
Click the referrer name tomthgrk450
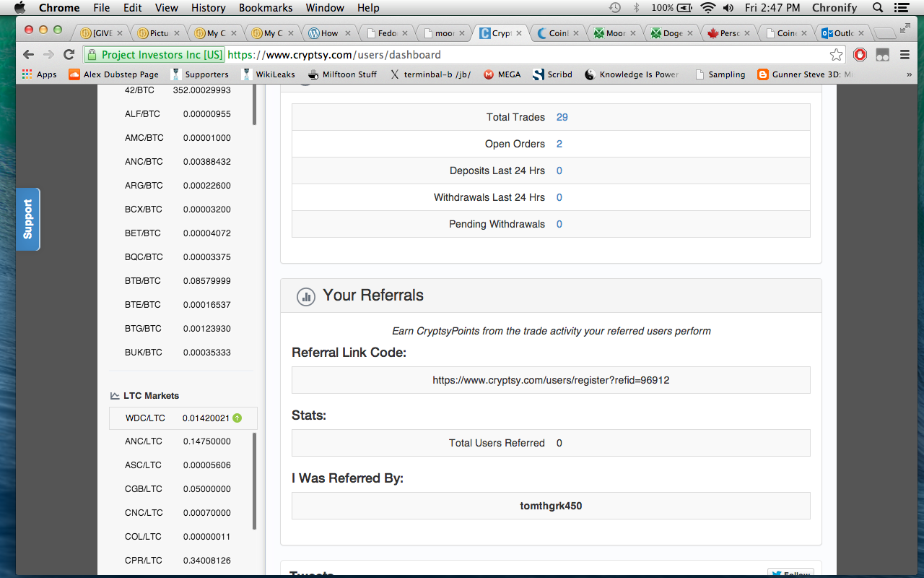(x=551, y=506)
